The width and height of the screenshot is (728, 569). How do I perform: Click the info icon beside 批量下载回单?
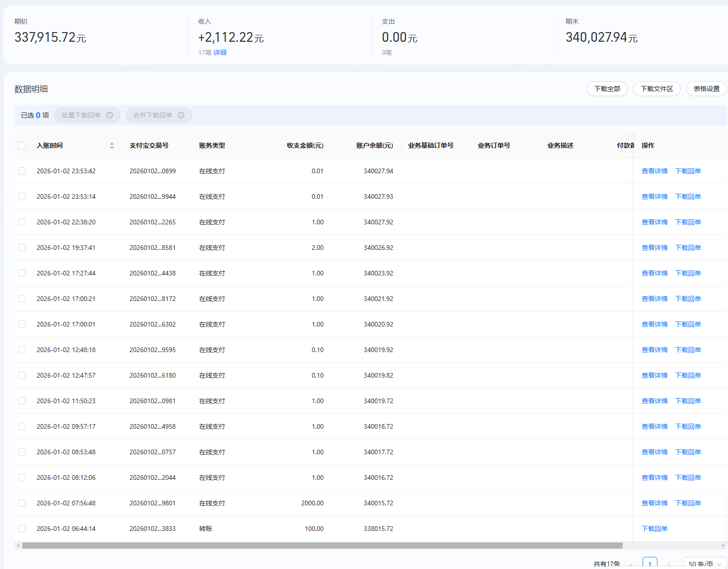tap(110, 115)
